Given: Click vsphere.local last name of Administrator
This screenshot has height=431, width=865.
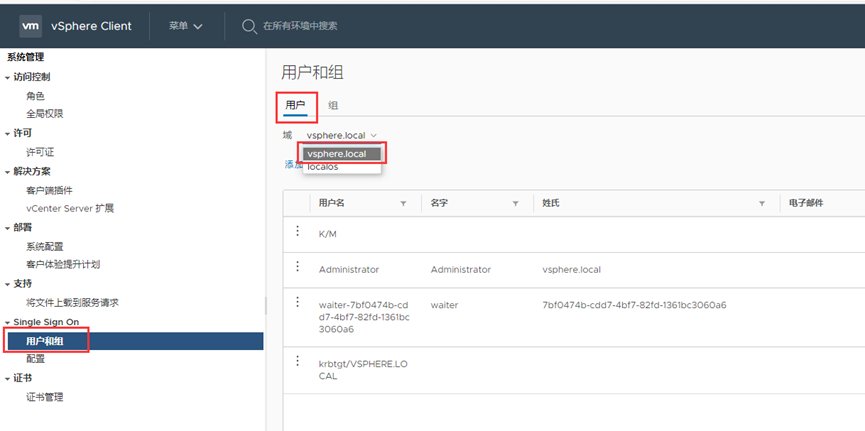Looking at the screenshot, I should pos(572,270).
